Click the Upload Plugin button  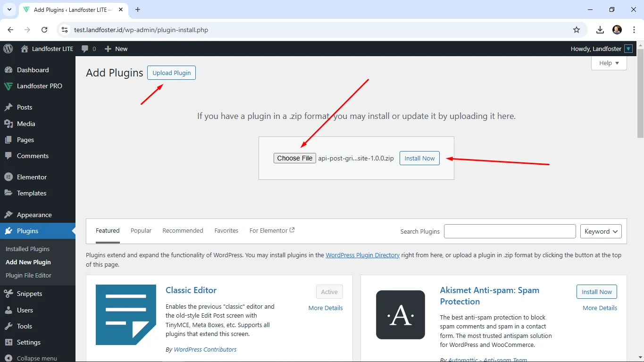click(171, 73)
